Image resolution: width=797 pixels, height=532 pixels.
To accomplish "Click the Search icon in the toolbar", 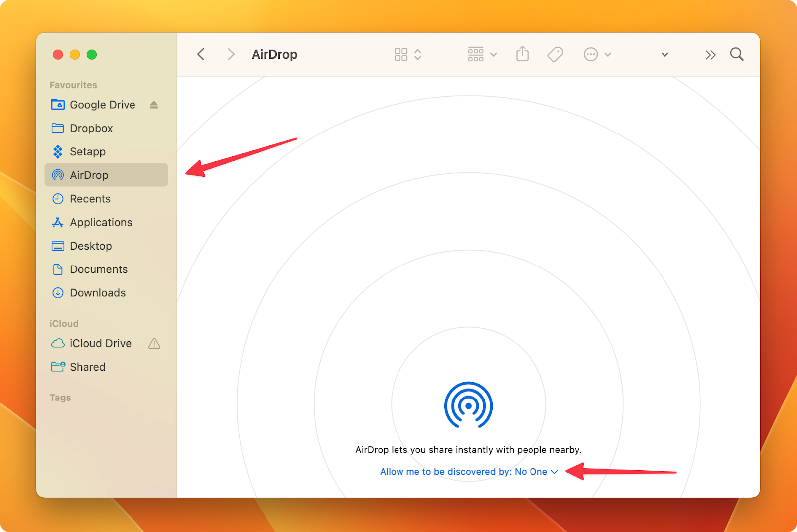I will pyautogui.click(x=736, y=54).
